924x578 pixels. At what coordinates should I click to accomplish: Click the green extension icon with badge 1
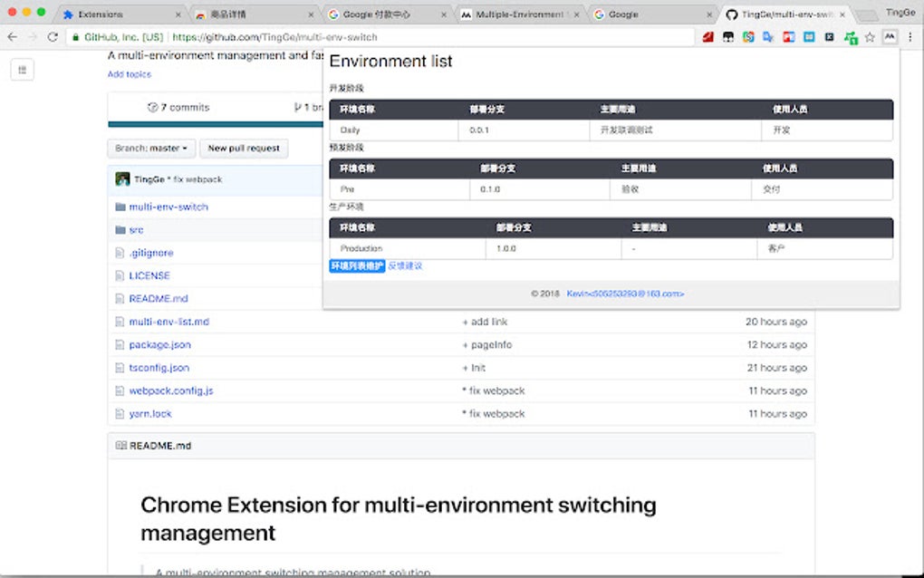tap(852, 37)
